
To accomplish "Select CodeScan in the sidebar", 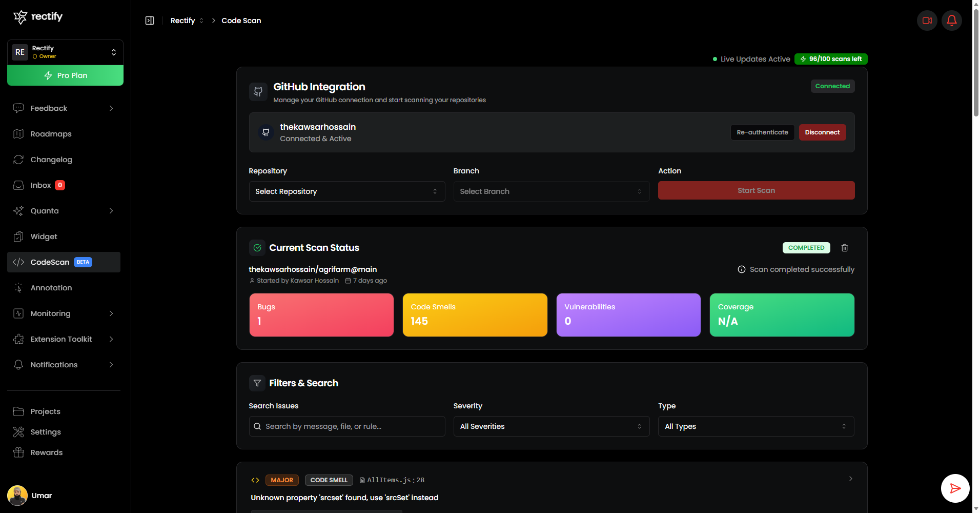I will click(64, 262).
